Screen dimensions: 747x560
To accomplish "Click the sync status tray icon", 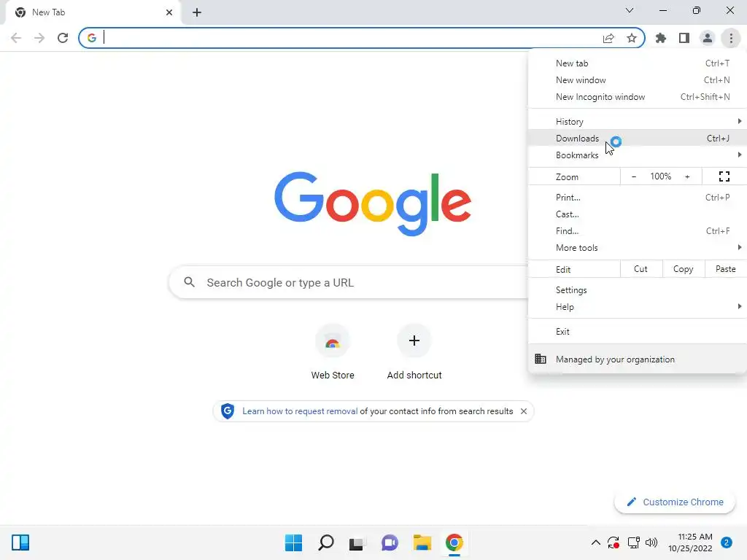I will point(613,542).
